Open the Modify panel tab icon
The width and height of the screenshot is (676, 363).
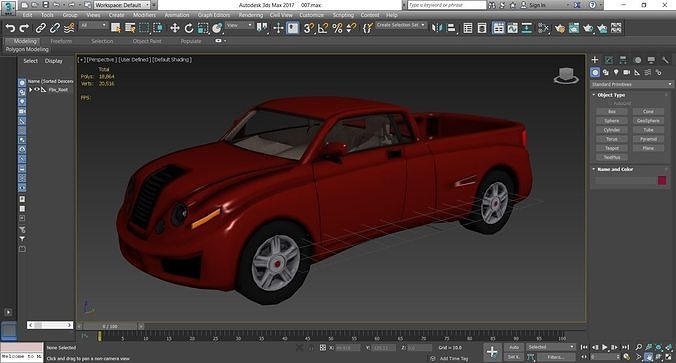(609, 60)
